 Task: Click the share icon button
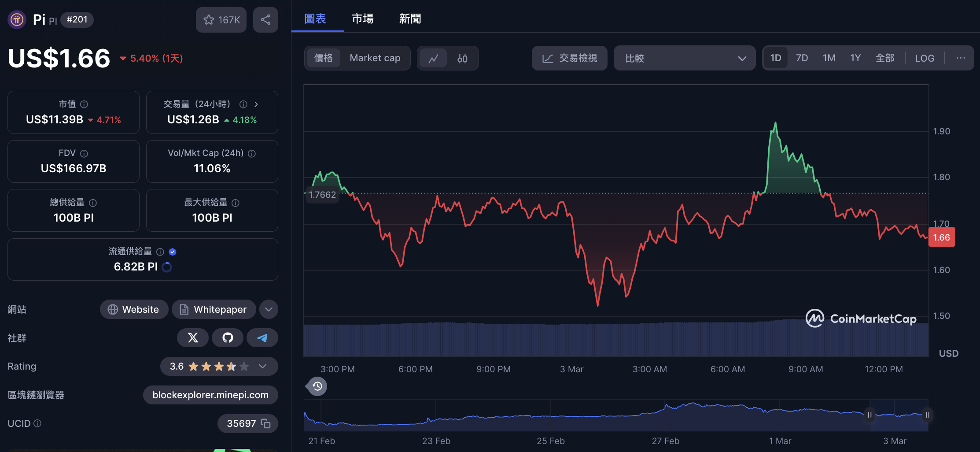265,20
